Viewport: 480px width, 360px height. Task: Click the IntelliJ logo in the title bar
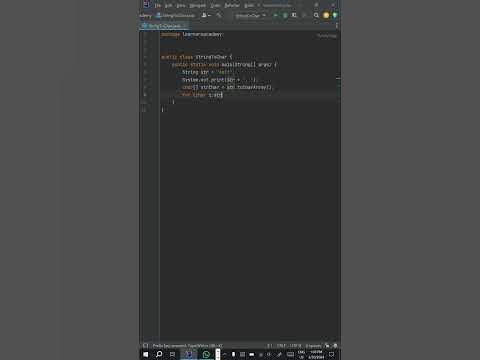point(146,4)
